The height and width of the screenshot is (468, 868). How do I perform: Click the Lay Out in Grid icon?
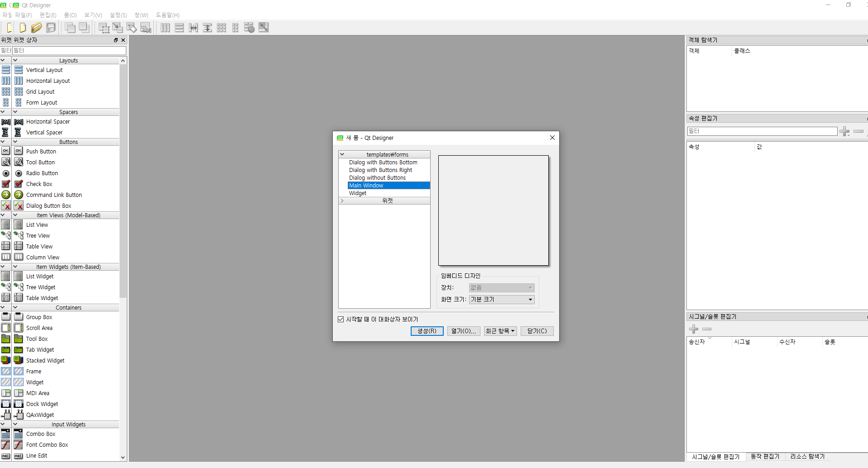coord(221,28)
